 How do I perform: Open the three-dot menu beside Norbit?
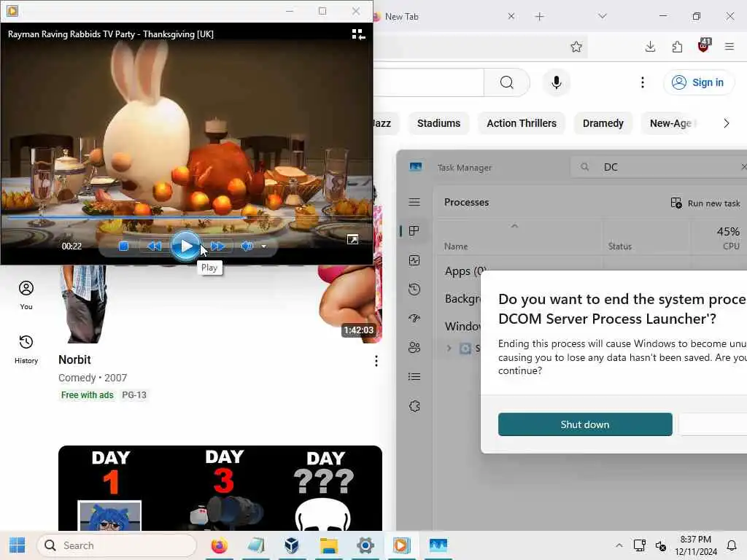pos(376,361)
